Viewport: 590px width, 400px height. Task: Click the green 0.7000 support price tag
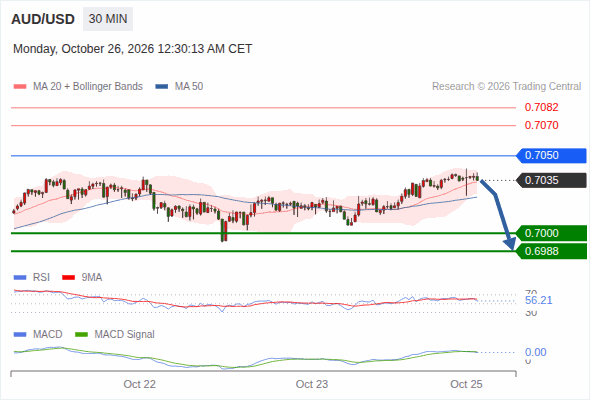tap(551, 233)
